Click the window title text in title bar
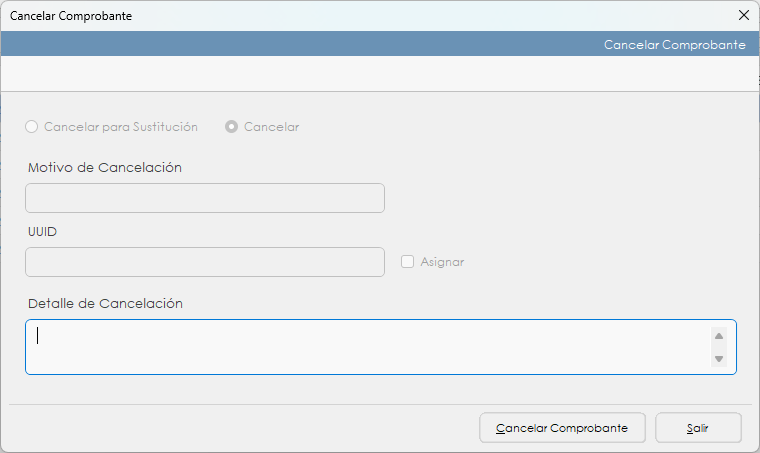Image resolution: width=760 pixels, height=453 pixels. [x=71, y=16]
